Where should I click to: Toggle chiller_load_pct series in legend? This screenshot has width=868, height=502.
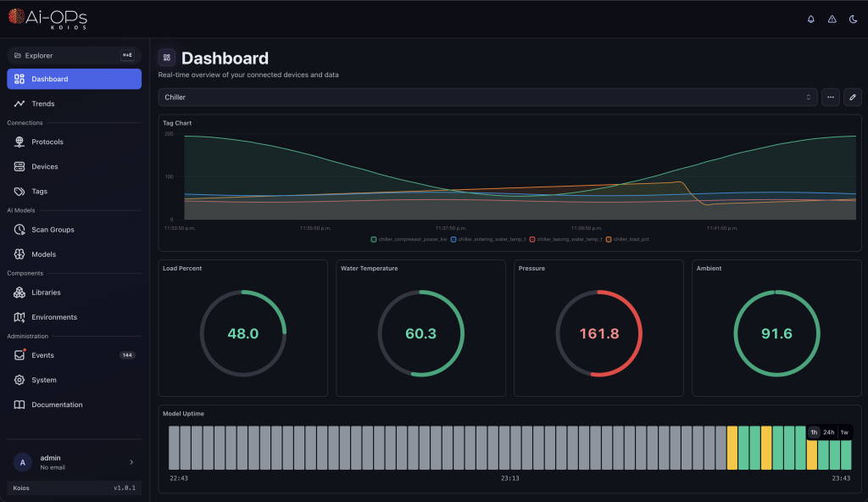(x=627, y=239)
